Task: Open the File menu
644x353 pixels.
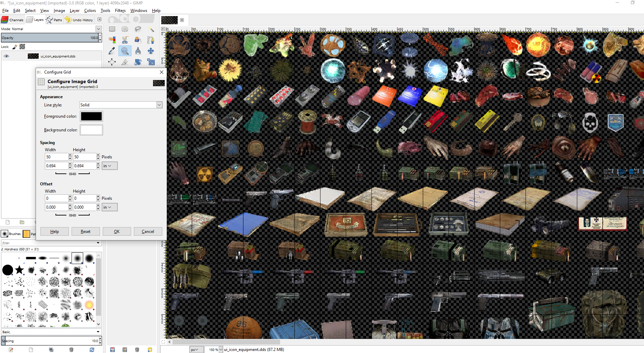Action: [5, 11]
